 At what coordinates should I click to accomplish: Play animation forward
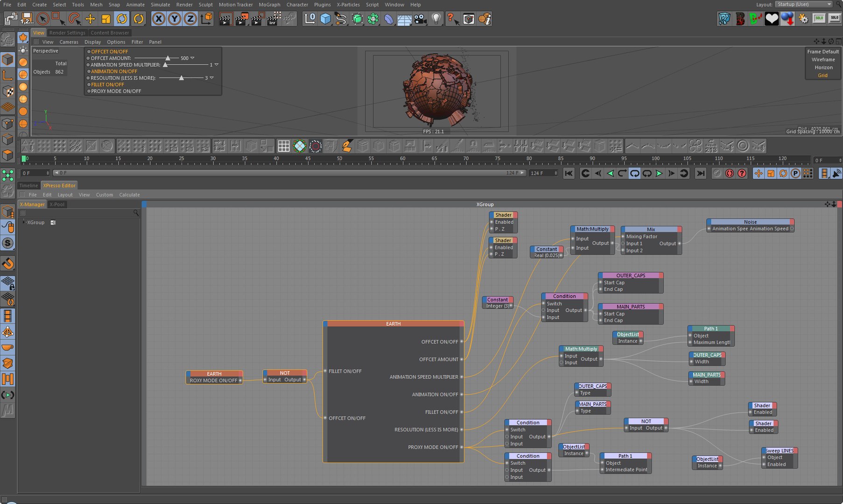[x=659, y=173]
